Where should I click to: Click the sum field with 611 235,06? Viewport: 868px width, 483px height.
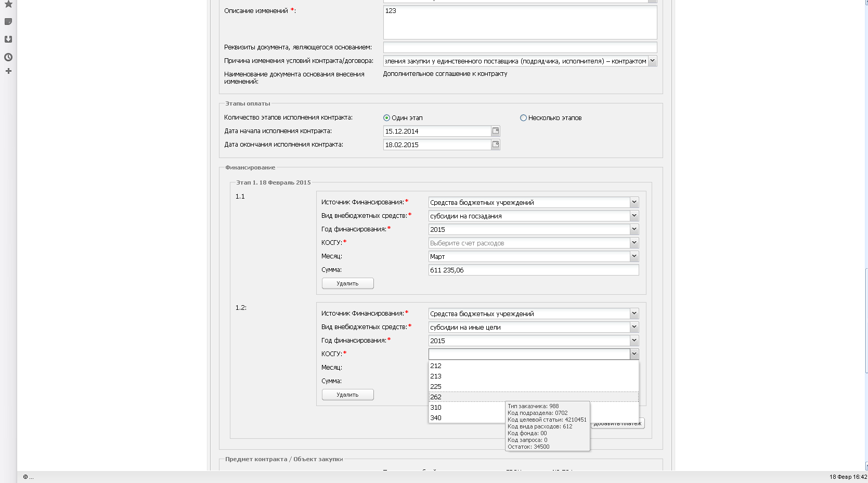click(534, 270)
